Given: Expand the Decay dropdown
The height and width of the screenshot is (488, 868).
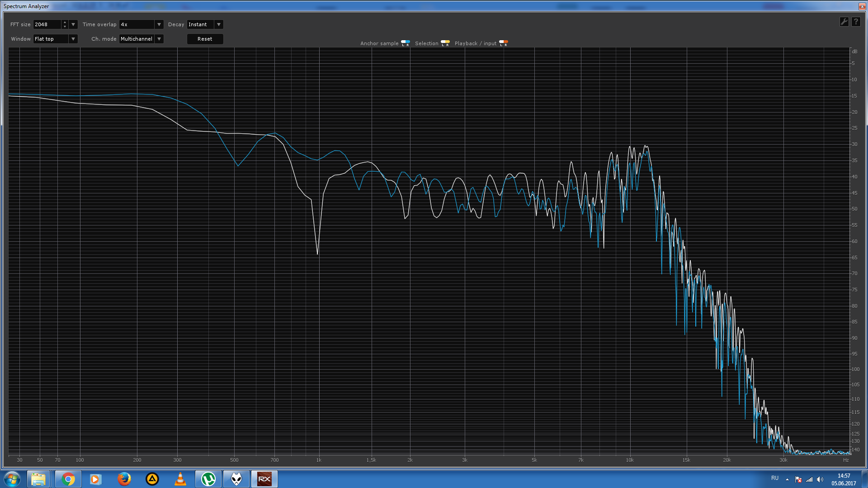Looking at the screenshot, I should (219, 24).
